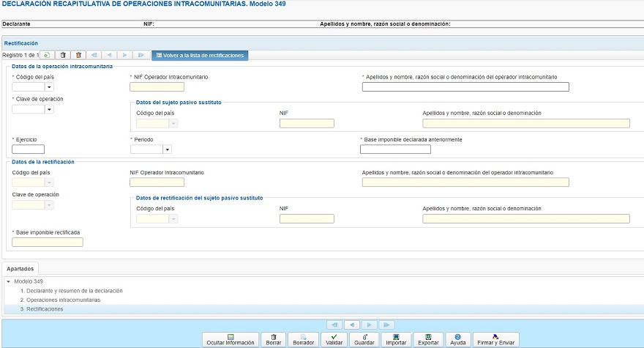Click the Rectificación section header
The image size is (644, 348).
click(21, 43)
